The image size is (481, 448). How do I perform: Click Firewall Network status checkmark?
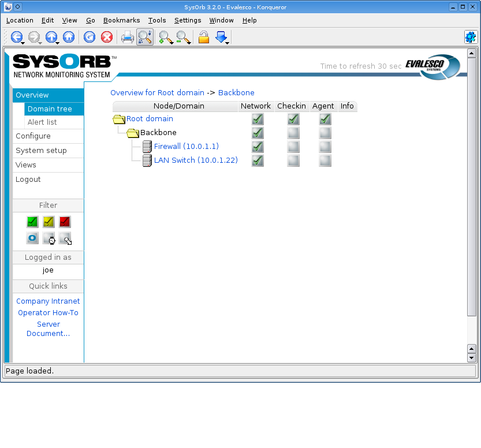tap(258, 147)
